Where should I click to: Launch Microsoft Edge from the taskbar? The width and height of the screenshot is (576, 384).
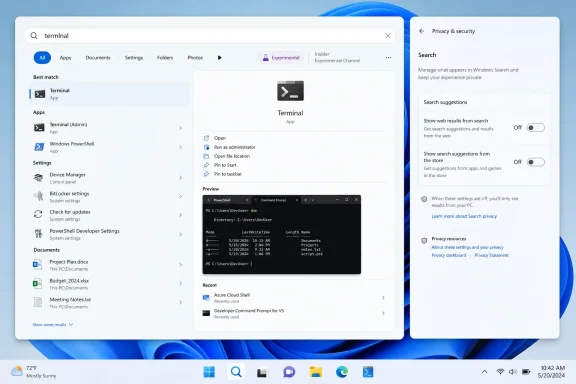click(342, 372)
